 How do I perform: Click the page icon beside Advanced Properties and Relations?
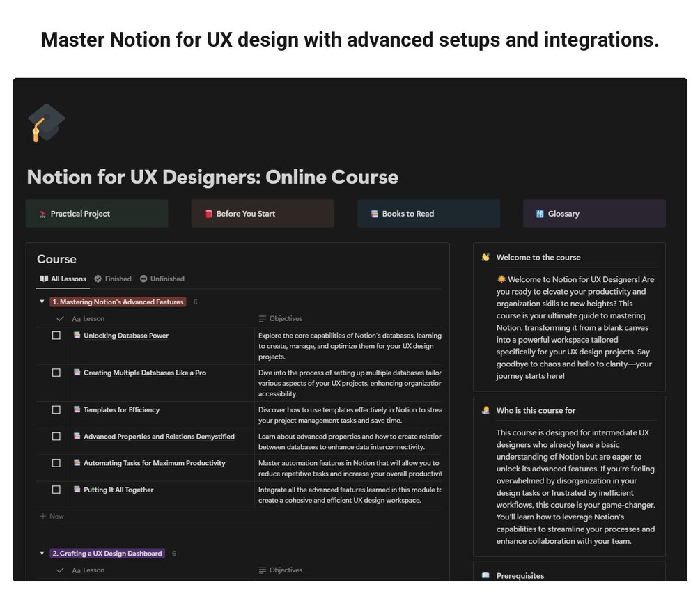click(77, 436)
